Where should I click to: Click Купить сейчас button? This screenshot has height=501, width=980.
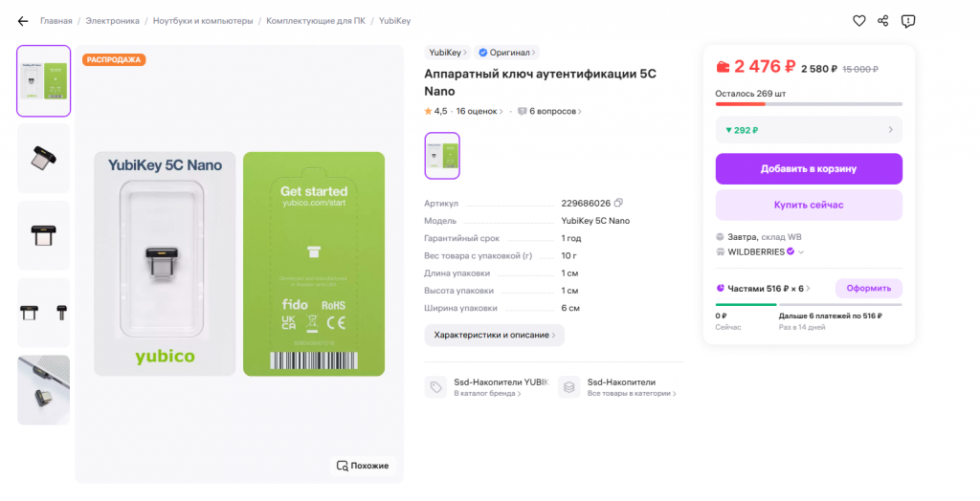point(809,205)
